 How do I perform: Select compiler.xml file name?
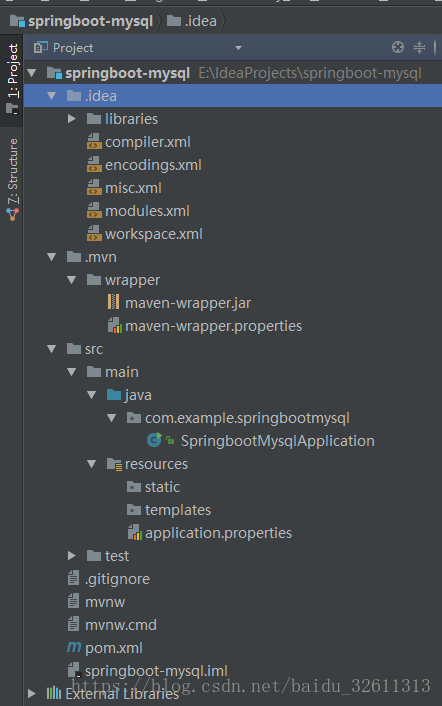click(x=148, y=142)
